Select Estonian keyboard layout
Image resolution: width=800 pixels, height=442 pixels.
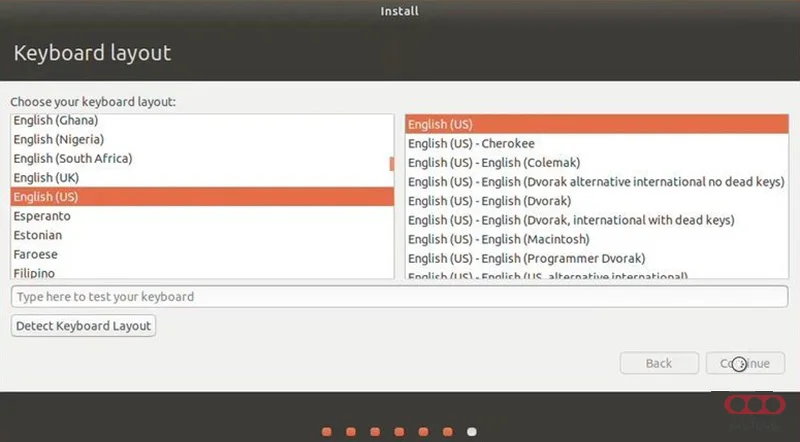point(37,235)
